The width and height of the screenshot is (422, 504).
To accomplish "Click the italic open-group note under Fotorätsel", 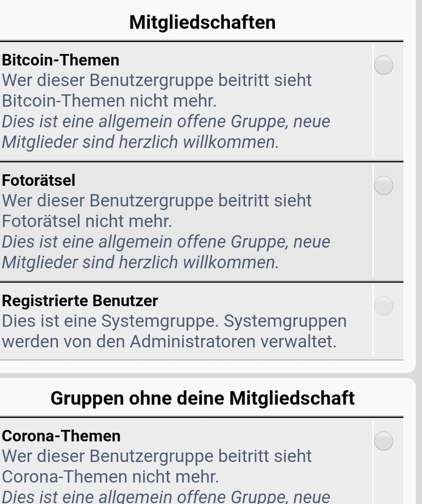I will 166,252.
